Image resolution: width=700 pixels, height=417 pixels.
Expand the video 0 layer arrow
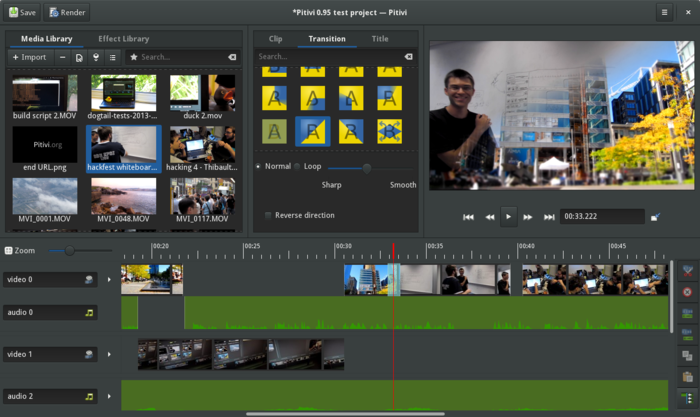click(110, 280)
